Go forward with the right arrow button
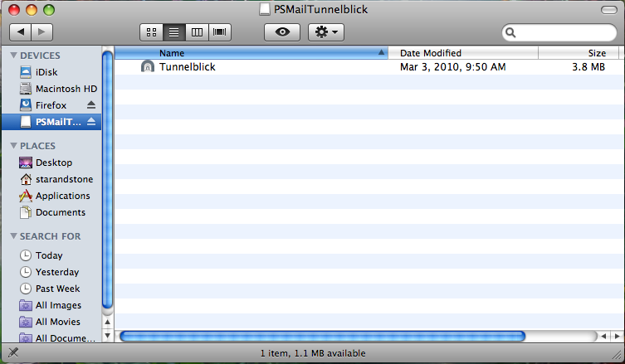 (42, 32)
